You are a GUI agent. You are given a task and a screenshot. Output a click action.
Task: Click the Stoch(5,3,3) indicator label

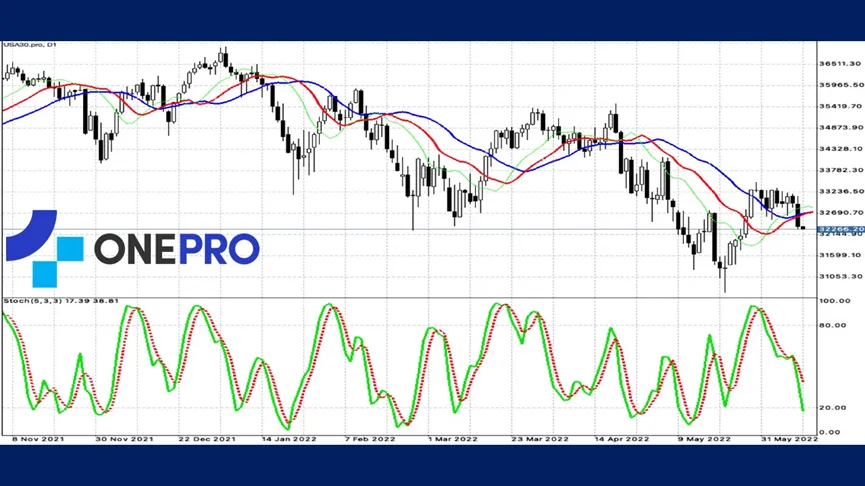[61, 301]
